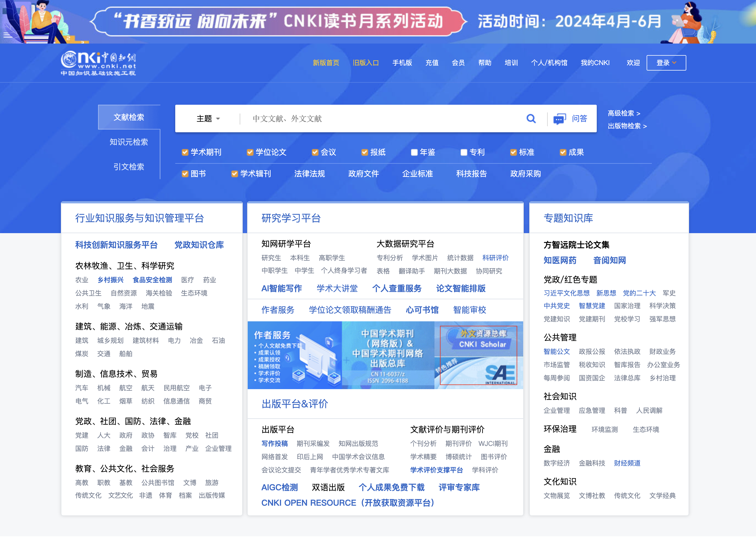Open 知医网药 link
The image size is (756, 544).
[560, 260]
